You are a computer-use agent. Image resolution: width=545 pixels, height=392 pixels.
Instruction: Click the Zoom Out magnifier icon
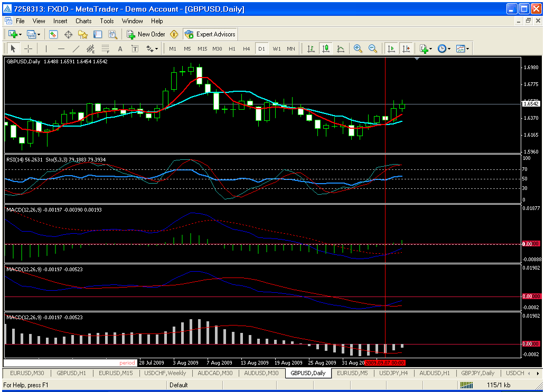click(x=373, y=49)
